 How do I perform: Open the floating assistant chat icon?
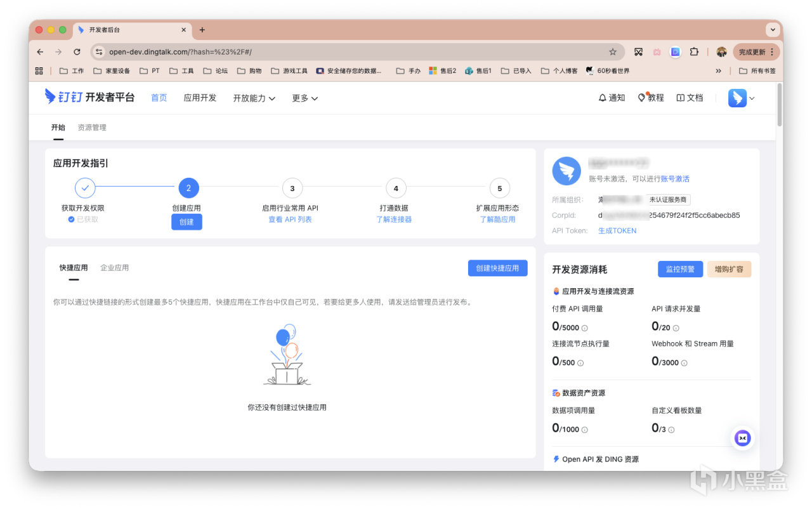click(x=742, y=438)
